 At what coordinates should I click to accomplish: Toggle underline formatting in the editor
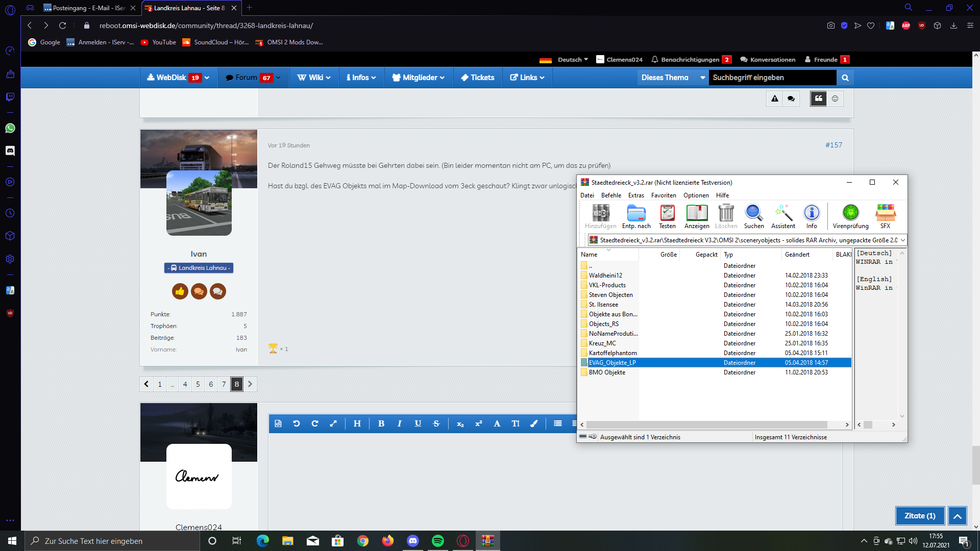click(418, 423)
